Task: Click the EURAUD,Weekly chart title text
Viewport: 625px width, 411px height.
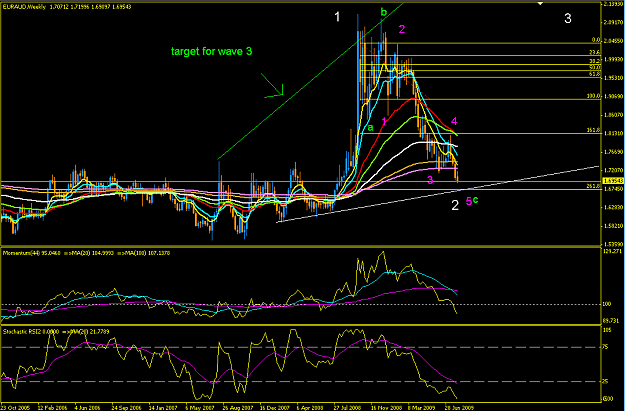Action: (x=25, y=7)
